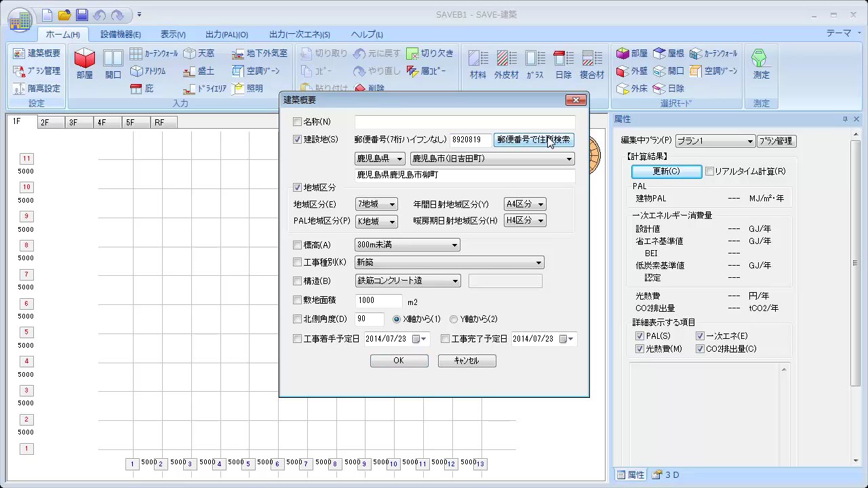Switch to the 表示(V) ribbon tab

(x=173, y=35)
